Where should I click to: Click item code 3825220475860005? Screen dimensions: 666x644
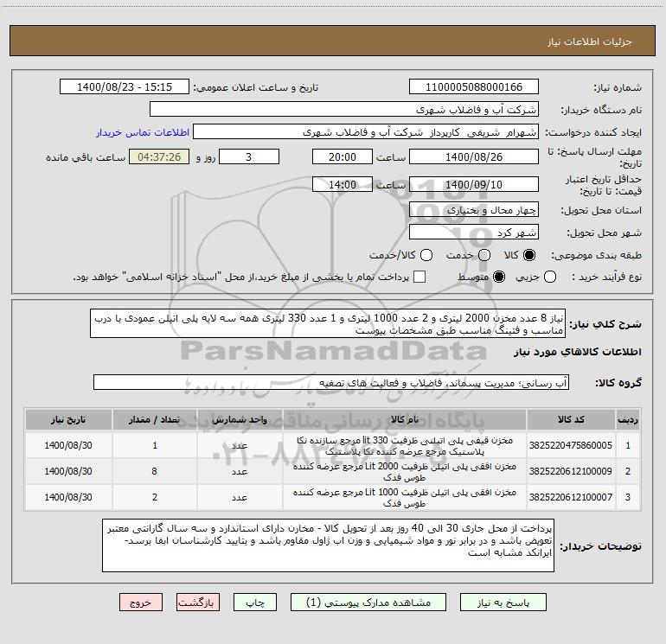coord(571,445)
